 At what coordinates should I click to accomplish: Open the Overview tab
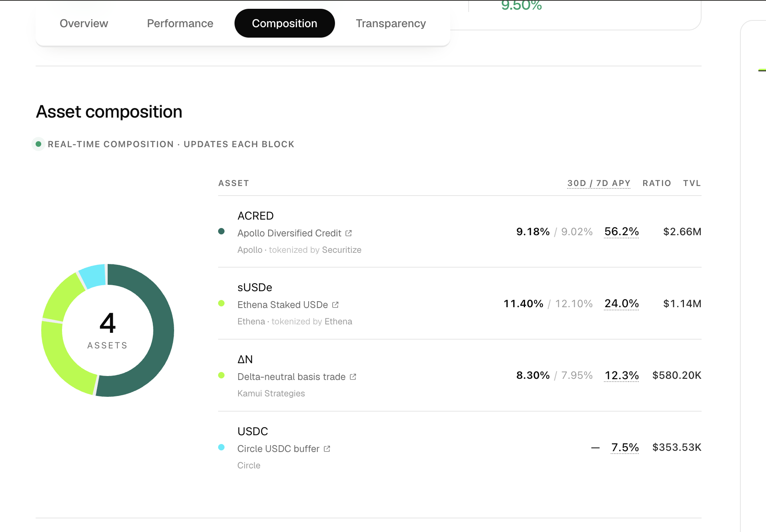pyautogui.click(x=84, y=23)
